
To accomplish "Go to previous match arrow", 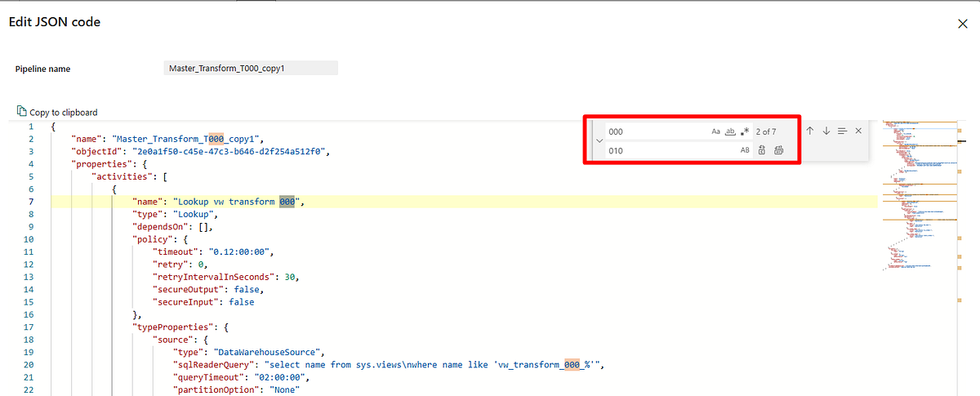I will point(809,131).
